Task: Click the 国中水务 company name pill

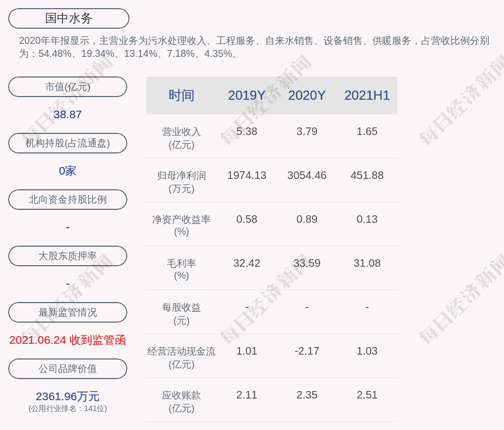Action: point(68,18)
